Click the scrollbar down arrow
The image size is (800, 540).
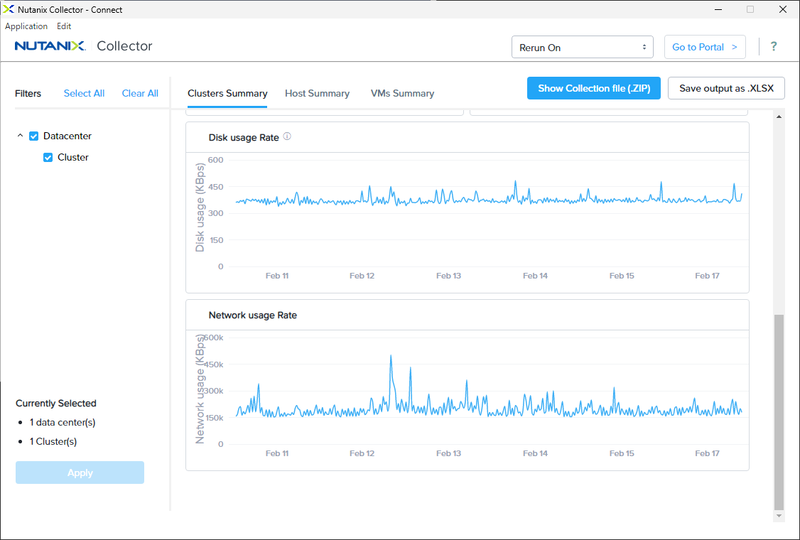tap(779, 516)
